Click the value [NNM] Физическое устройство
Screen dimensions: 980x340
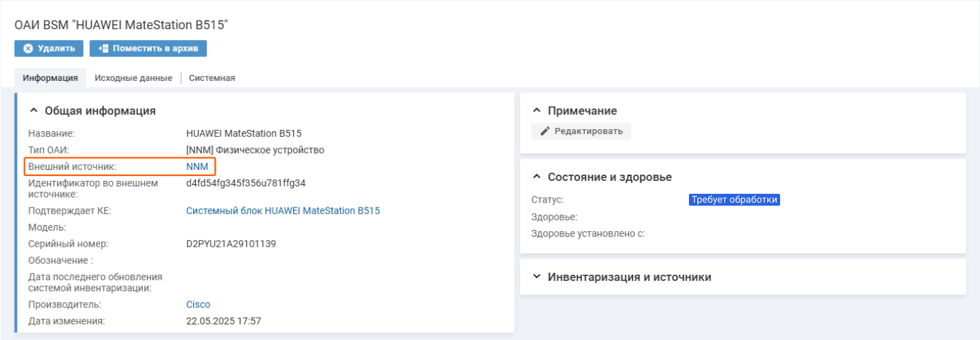[x=255, y=150]
